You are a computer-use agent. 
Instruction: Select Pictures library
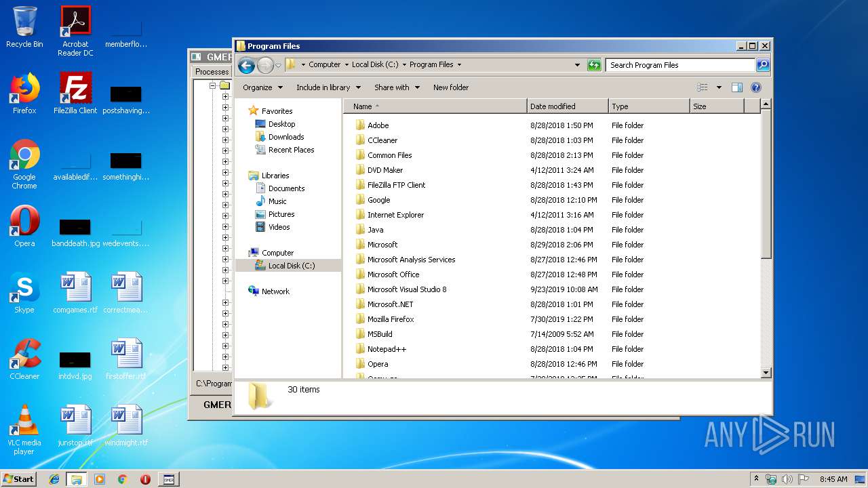pos(281,214)
